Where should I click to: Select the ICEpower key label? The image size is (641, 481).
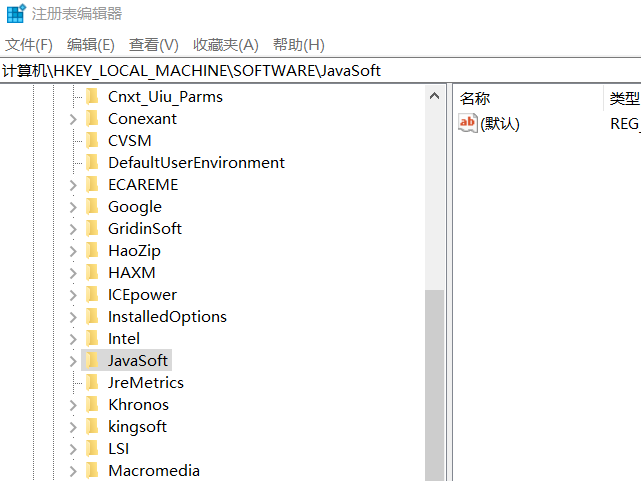(x=142, y=295)
